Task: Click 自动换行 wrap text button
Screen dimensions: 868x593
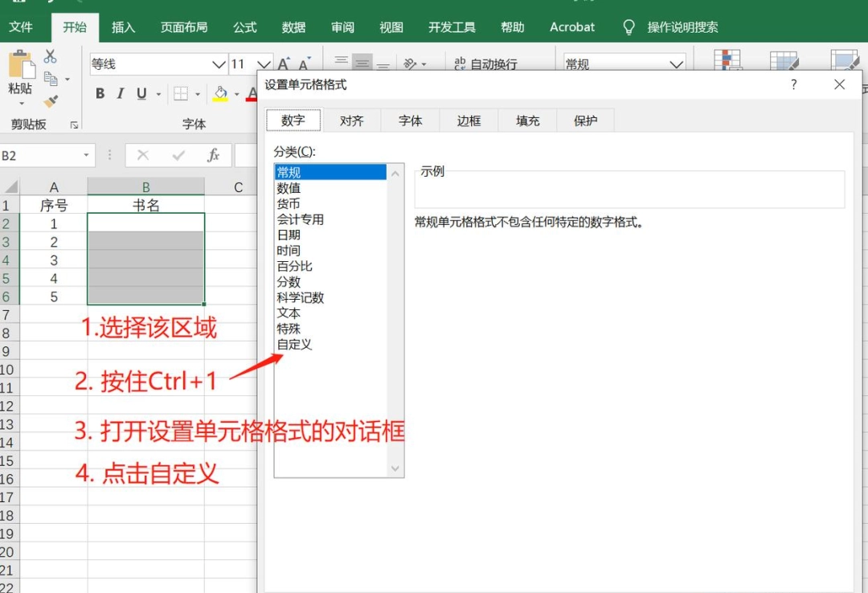Action: [485, 63]
